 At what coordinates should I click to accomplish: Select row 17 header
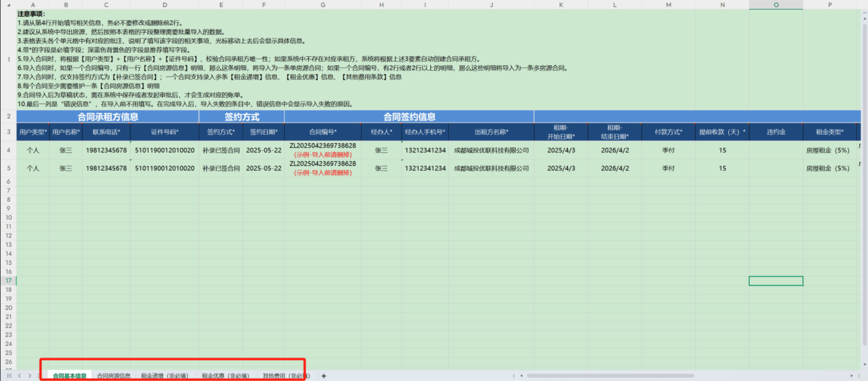(8, 281)
